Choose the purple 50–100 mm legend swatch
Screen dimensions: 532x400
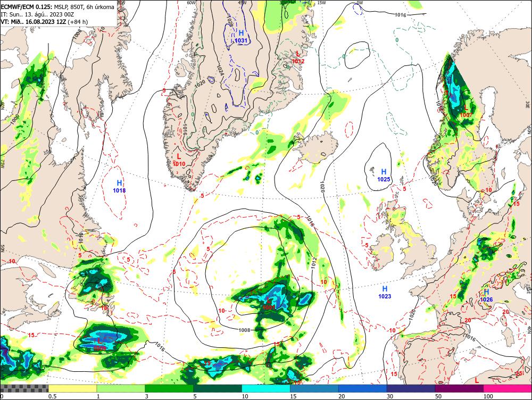pos(460,388)
